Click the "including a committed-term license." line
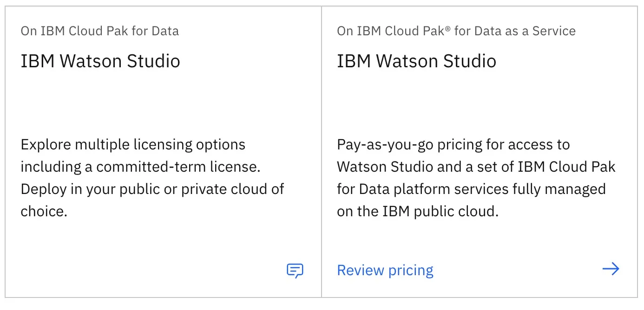The height and width of the screenshot is (310, 644). (x=140, y=167)
